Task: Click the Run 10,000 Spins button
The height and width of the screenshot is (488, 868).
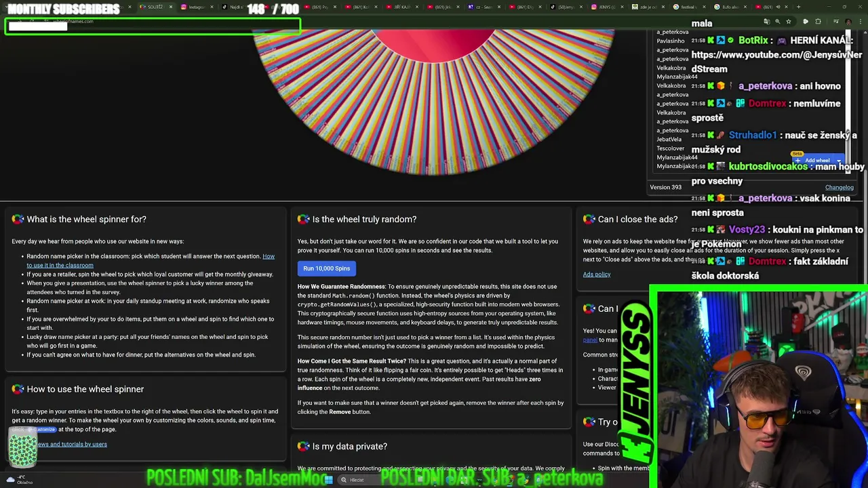Action: click(x=327, y=268)
